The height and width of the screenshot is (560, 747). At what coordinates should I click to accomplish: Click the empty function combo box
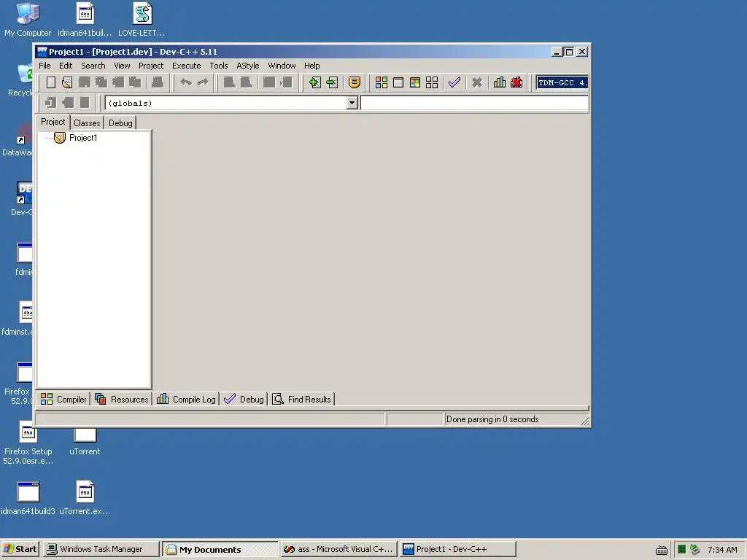click(x=474, y=103)
